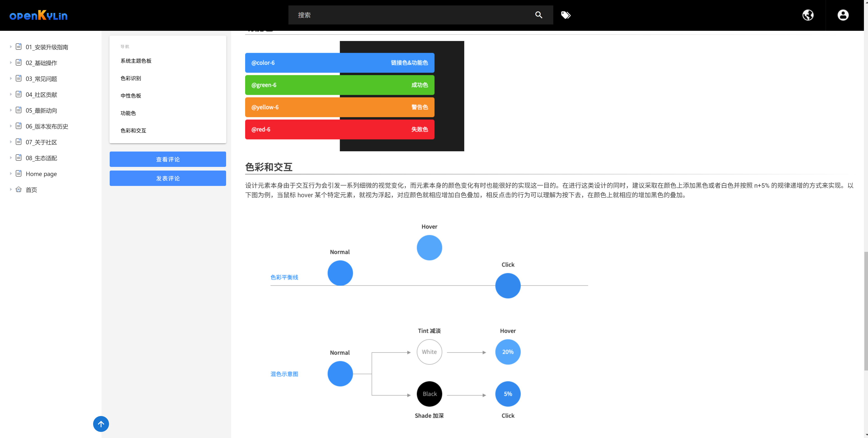Click the green @green-6 swatch bar
The height and width of the screenshot is (438, 868).
pyautogui.click(x=340, y=85)
